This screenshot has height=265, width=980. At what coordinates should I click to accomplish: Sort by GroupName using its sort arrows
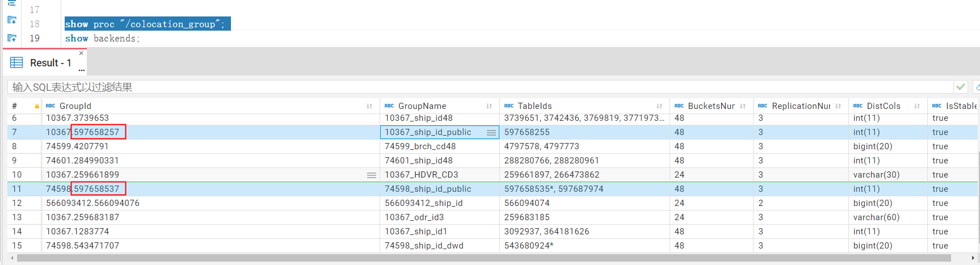point(489,106)
